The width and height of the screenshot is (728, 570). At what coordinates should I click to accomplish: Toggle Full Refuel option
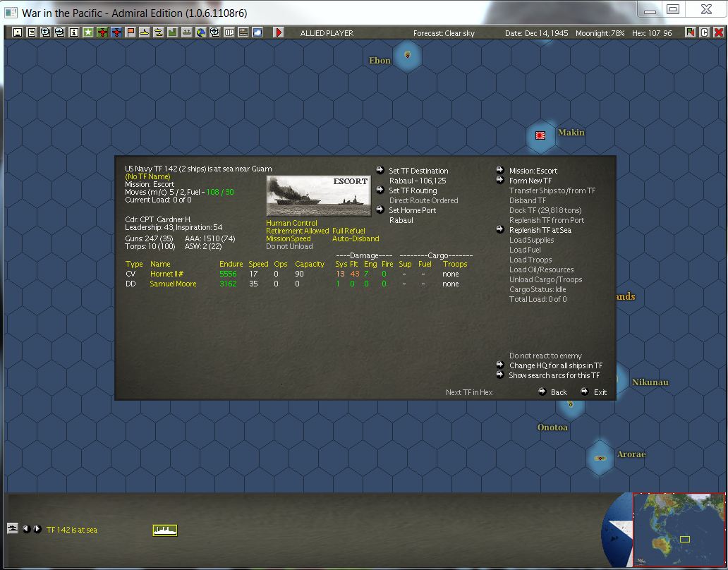point(348,231)
